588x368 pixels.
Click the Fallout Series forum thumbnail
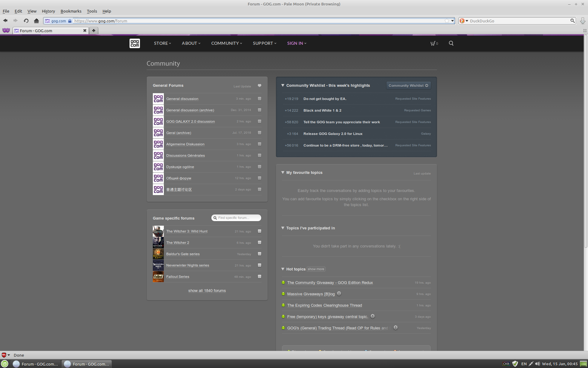tap(158, 277)
